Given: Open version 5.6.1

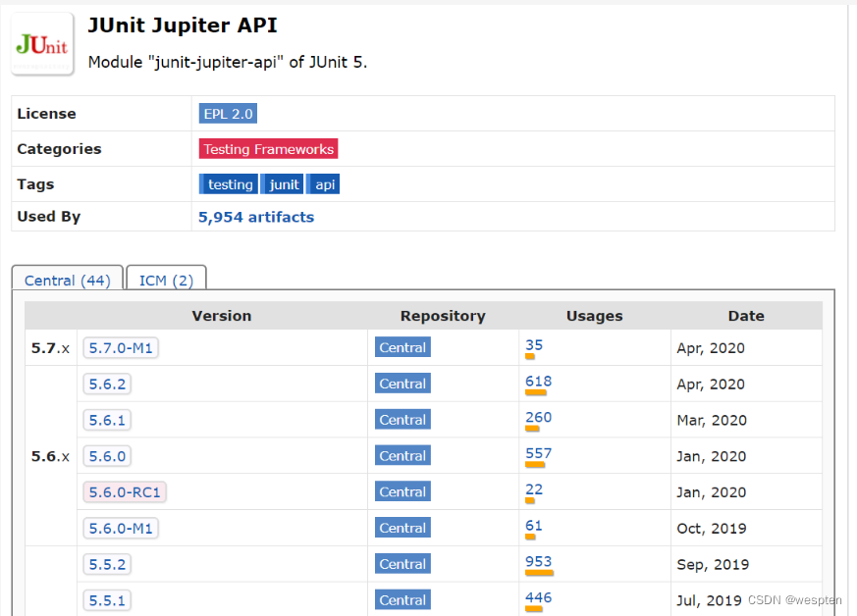Looking at the screenshot, I should [107, 420].
